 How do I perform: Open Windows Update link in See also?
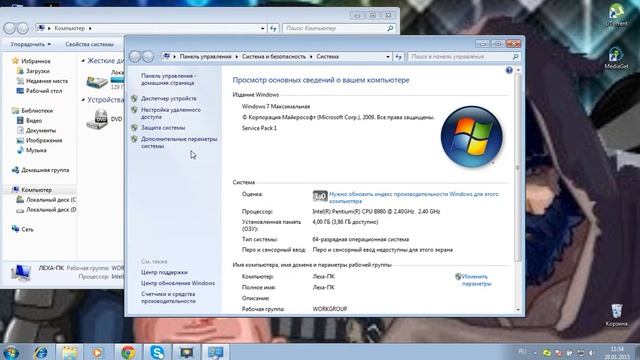coord(178,283)
